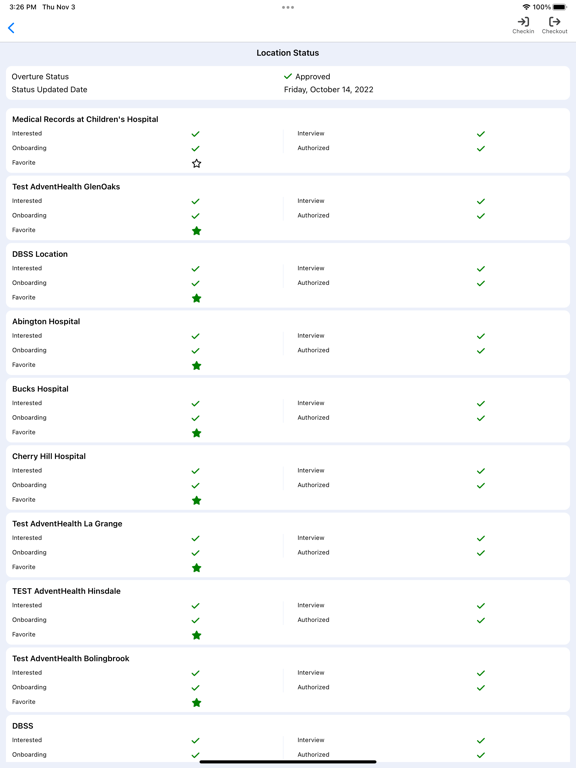Toggle the Cherry Hill Hospital favorite star
Screen dimensions: 576x768
point(196,501)
